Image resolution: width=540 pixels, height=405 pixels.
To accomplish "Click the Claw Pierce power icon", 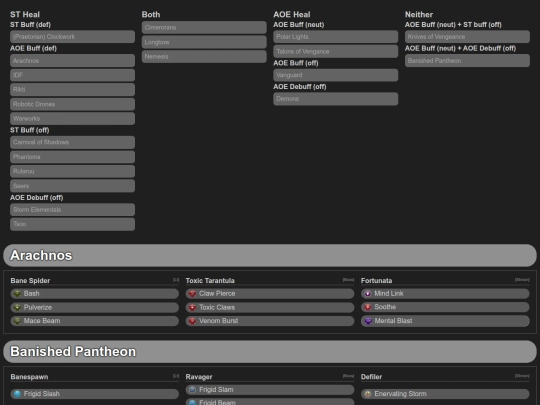I will [x=193, y=294].
